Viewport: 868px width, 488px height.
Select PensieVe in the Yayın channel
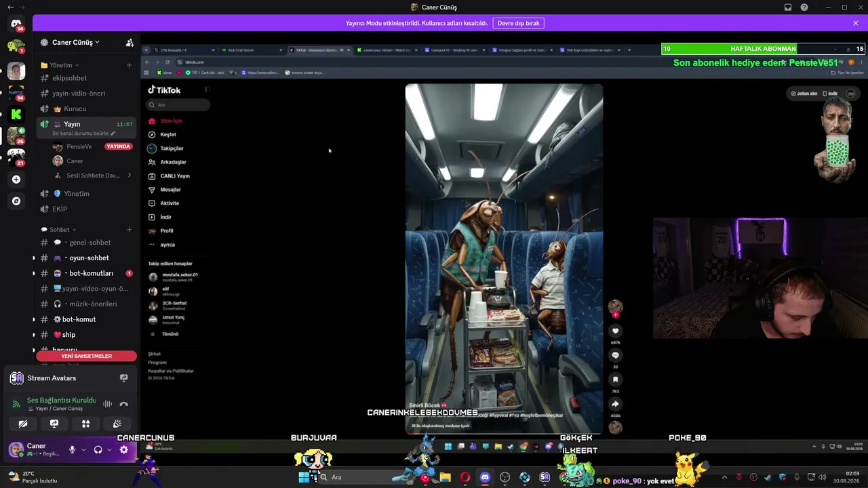pos(94,146)
